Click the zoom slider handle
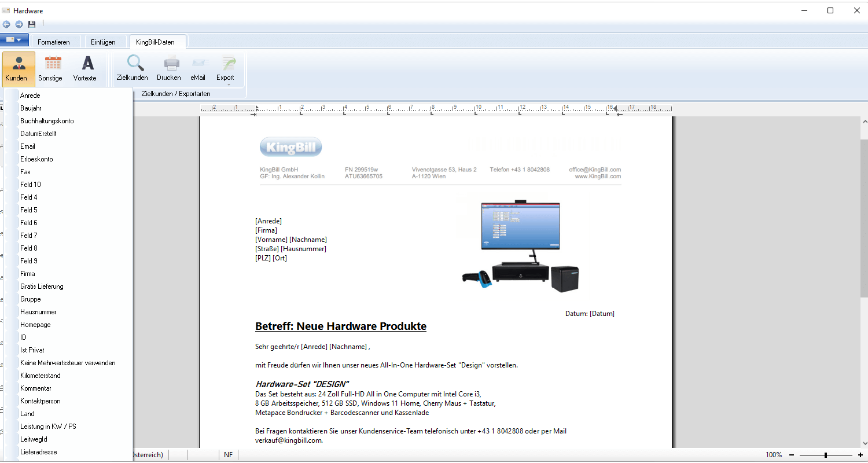The height and width of the screenshot is (463, 868). [826, 455]
